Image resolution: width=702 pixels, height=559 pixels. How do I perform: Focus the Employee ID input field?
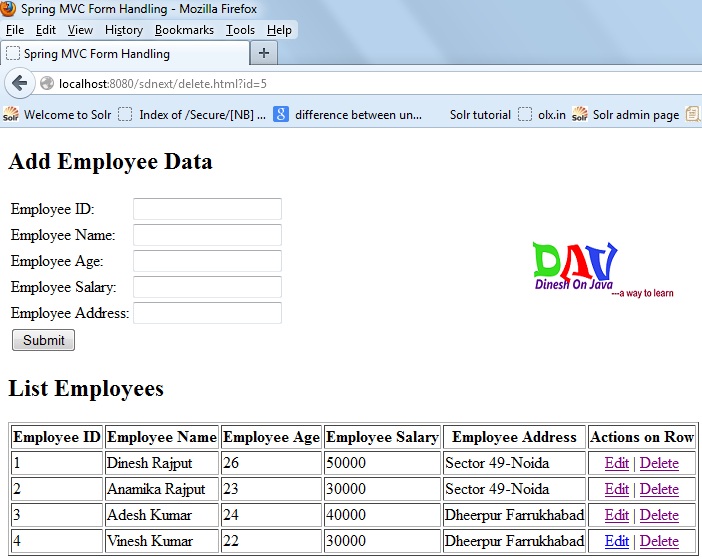coord(207,209)
